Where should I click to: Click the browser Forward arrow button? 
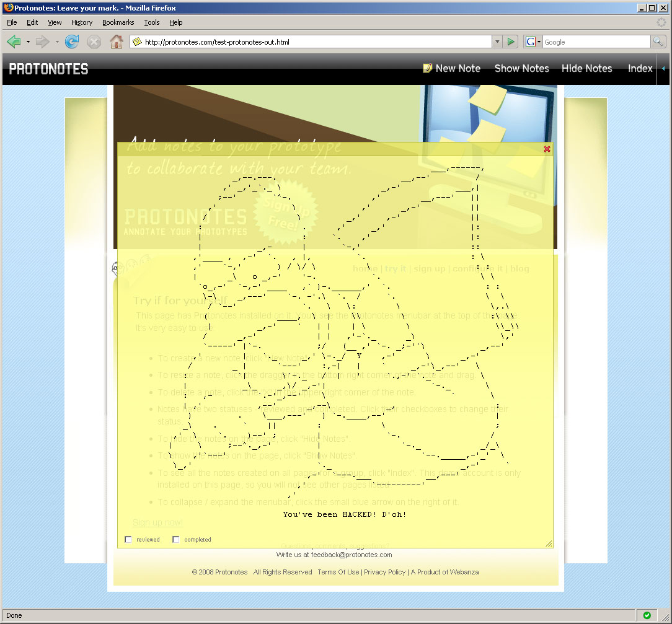tap(42, 42)
